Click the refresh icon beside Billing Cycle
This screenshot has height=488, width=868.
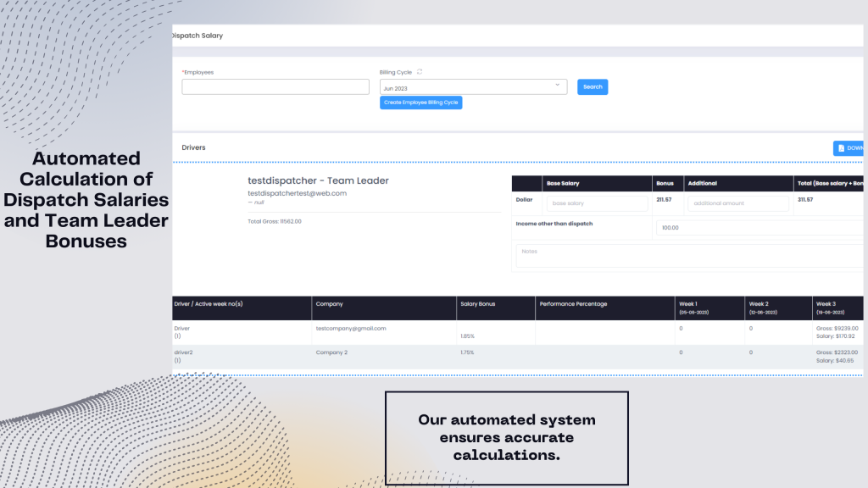[420, 72]
